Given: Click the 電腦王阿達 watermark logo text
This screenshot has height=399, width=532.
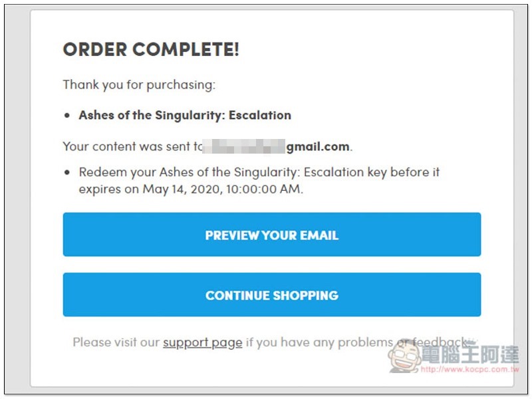Looking at the screenshot, I should click(470, 355).
